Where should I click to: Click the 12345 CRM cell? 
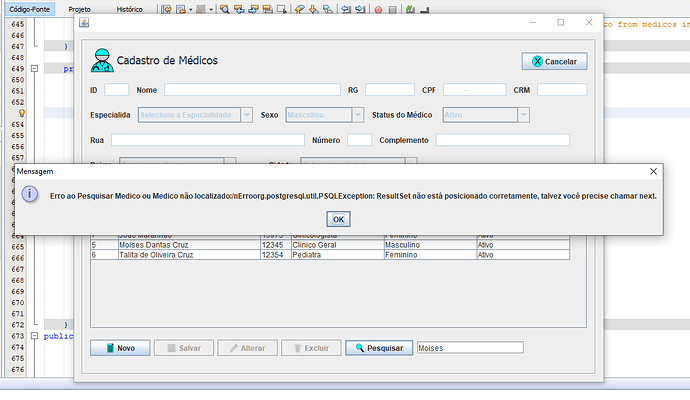click(x=275, y=245)
